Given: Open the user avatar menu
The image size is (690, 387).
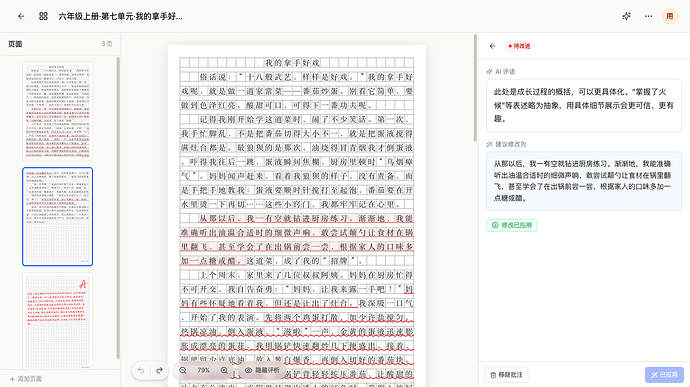Looking at the screenshot, I should [x=670, y=16].
